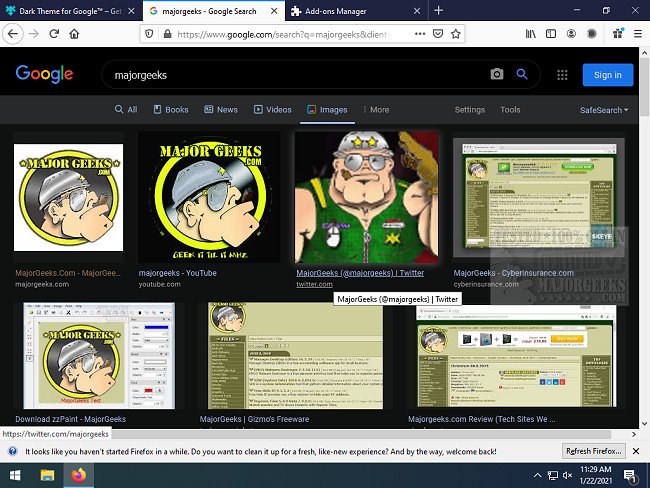Open the Firefox hamburger menu
This screenshot has height=488, width=650.
coord(638,34)
